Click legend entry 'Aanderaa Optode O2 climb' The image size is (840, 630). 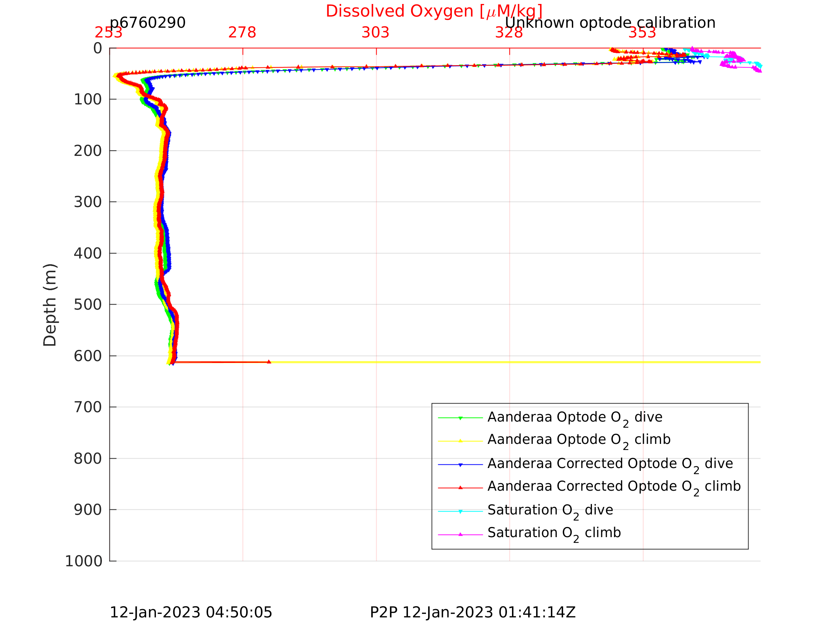579,441
